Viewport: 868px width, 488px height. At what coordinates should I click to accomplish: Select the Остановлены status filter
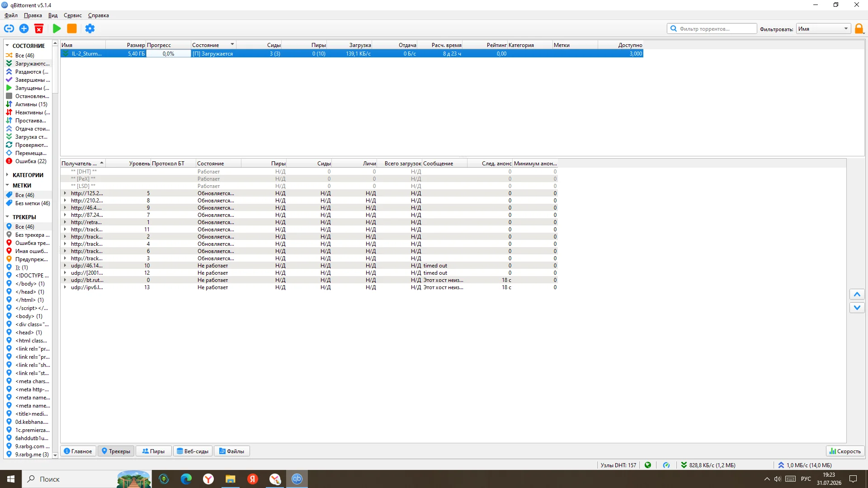point(28,96)
